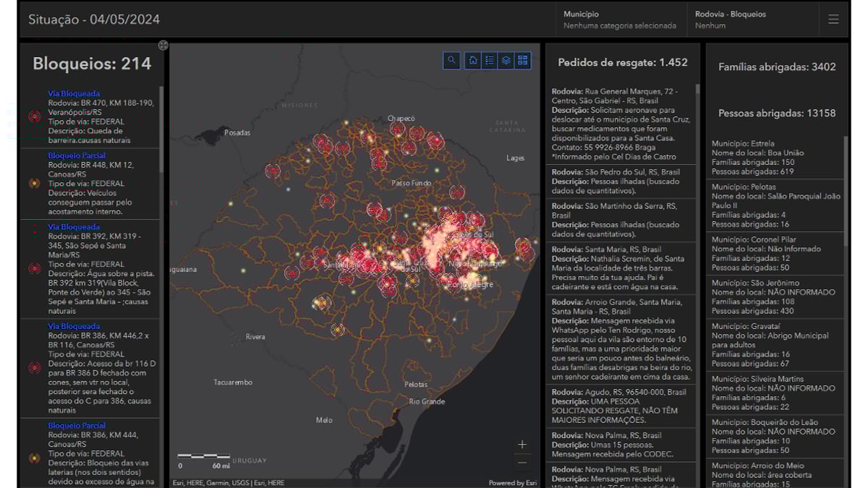Click the Bloqueios list scrollbar
Viewport: 868px width, 488px height.
161,130
